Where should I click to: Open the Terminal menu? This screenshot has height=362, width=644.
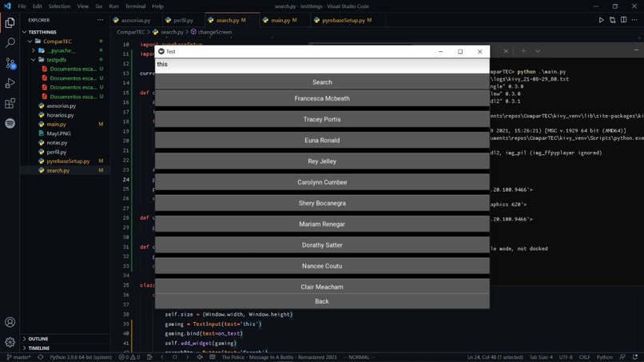point(136,6)
